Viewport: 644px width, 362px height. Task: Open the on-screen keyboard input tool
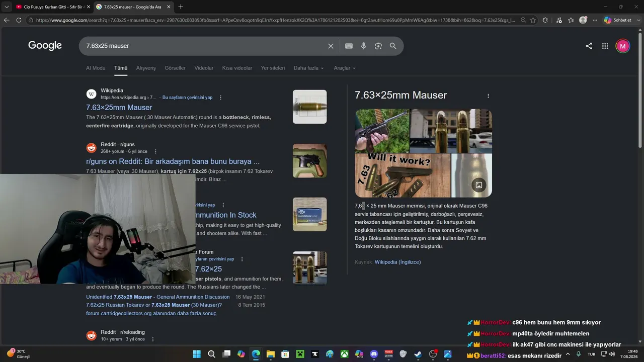(349, 46)
